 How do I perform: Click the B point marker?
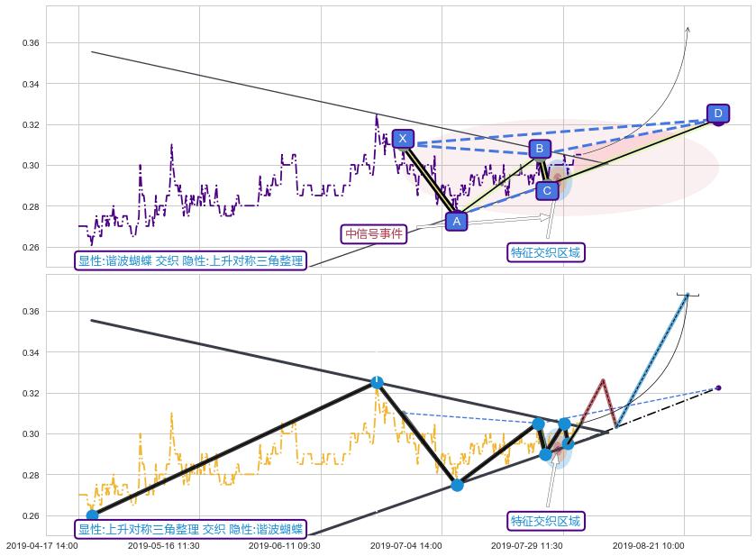point(538,149)
